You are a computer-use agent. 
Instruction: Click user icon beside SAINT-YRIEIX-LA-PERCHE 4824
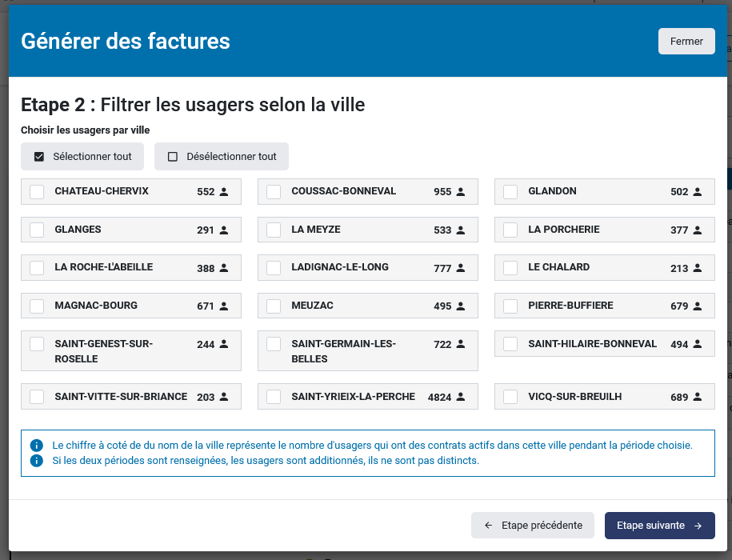(x=461, y=397)
